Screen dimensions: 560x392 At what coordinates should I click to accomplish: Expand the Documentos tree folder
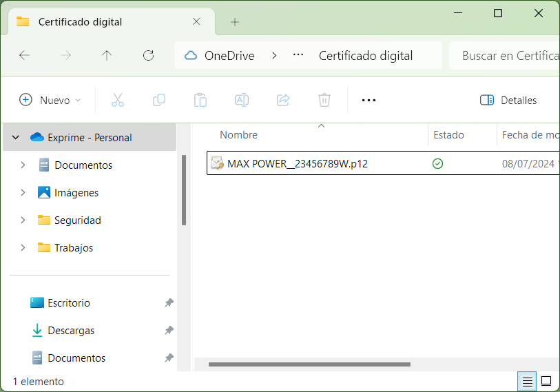[x=23, y=165]
